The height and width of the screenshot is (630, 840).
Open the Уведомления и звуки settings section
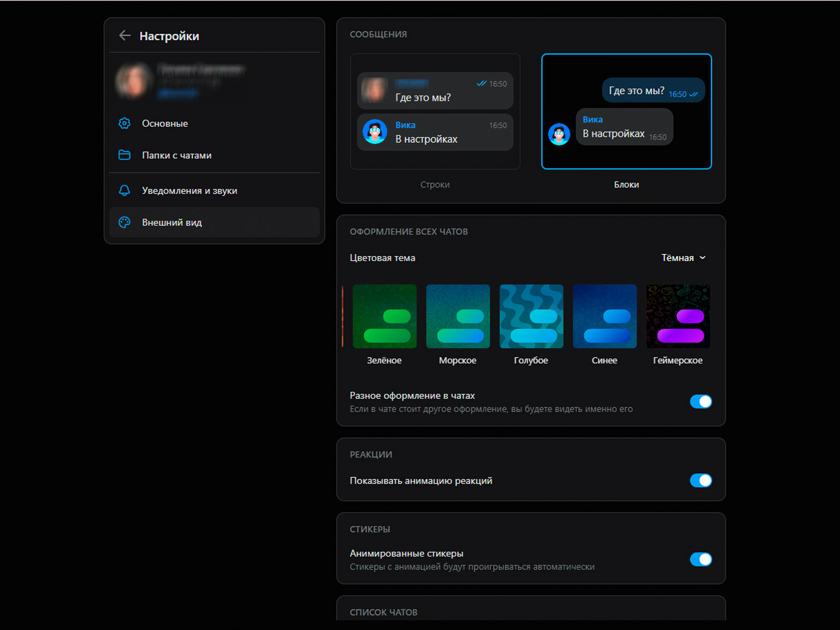point(189,190)
